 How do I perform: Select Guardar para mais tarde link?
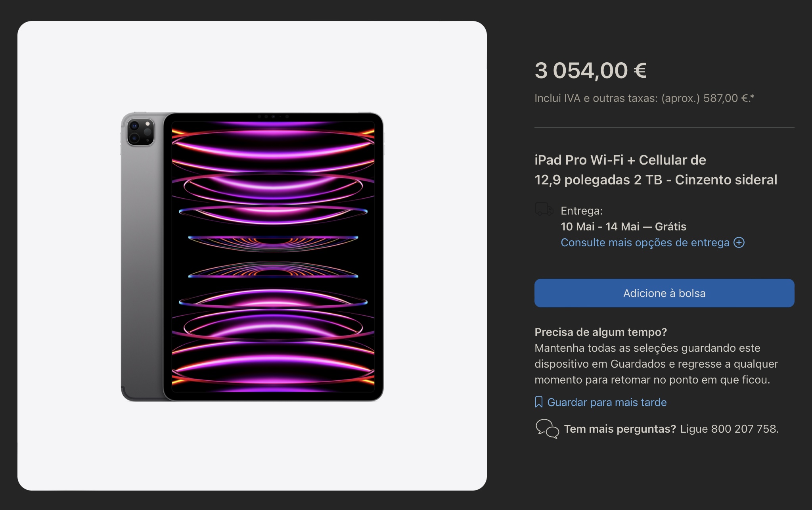point(607,402)
